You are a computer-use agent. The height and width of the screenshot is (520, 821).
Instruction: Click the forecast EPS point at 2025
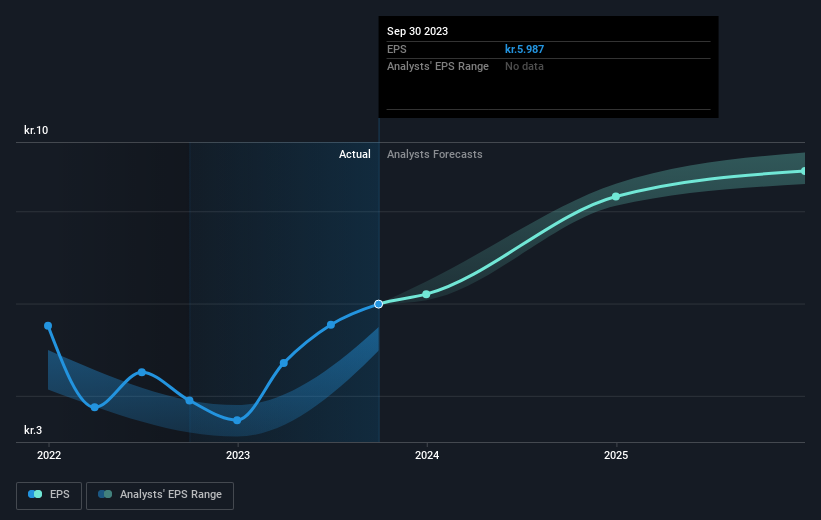[x=616, y=196]
